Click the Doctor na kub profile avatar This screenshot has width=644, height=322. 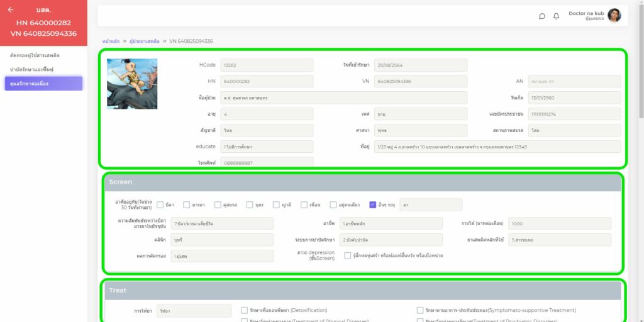coord(614,15)
